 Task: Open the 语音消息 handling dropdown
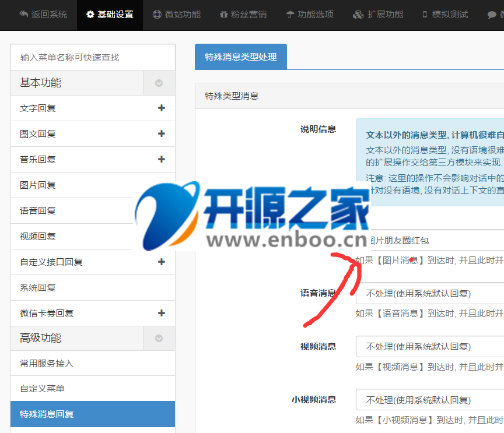(x=430, y=293)
